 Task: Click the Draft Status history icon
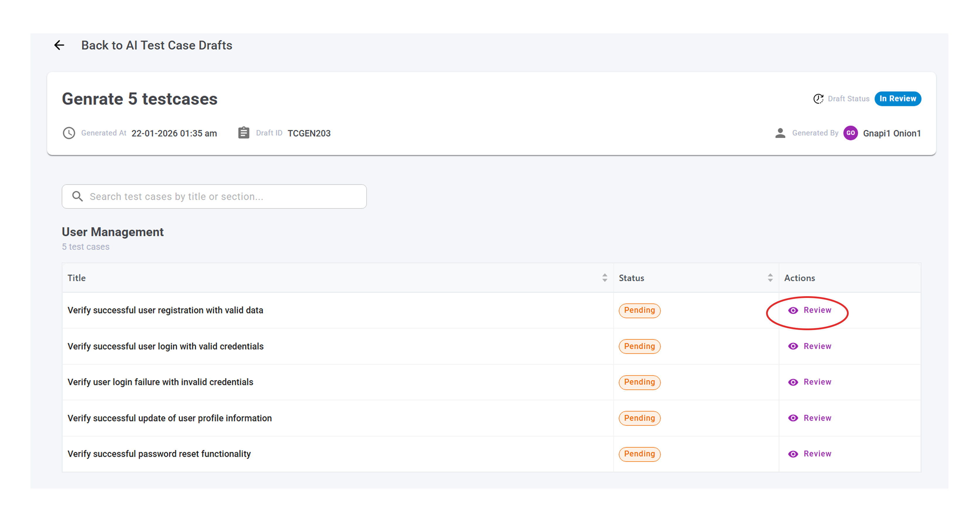818,99
